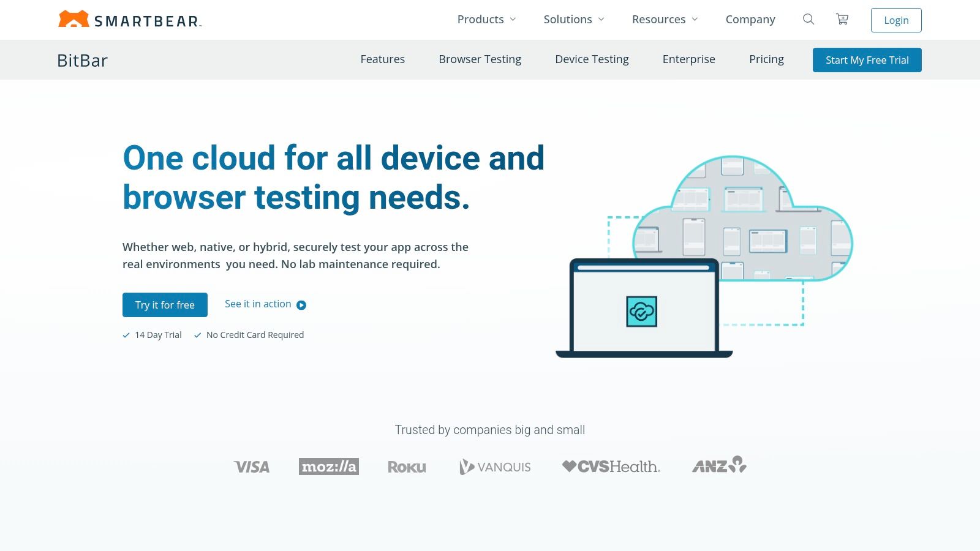Image resolution: width=980 pixels, height=551 pixels.
Task: Open the shopping cart icon
Action: point(842,20)
